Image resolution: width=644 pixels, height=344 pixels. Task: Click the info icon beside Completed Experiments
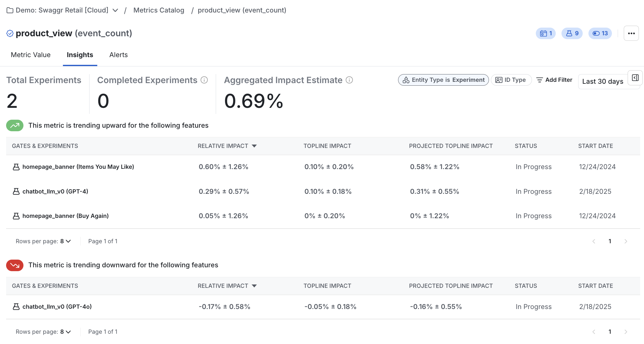click(x=205, y=80)
